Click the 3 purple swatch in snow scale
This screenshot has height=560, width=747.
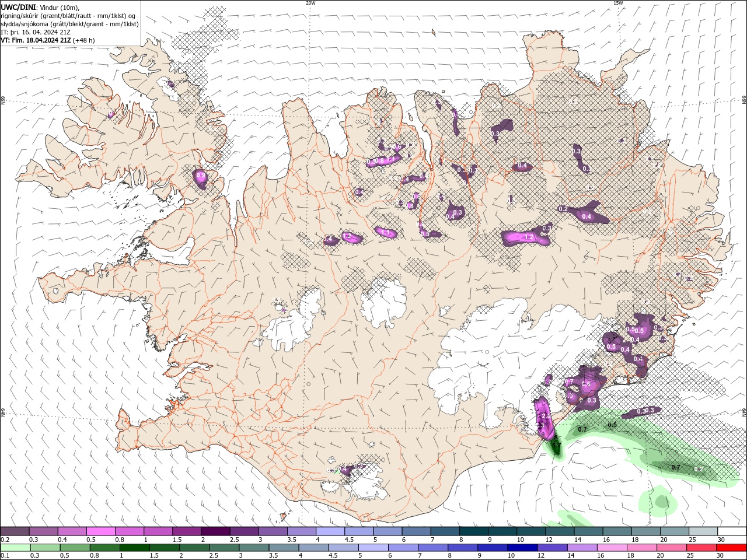273,531
